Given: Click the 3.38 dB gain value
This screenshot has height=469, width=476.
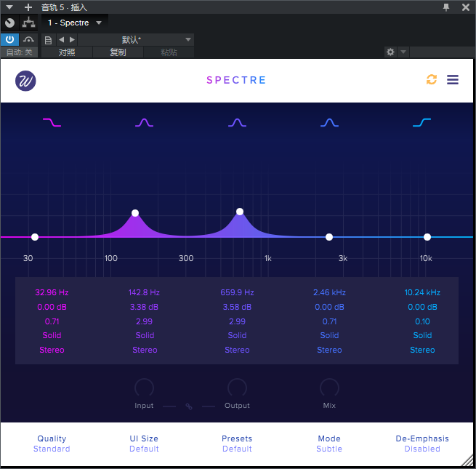Looking at the screenshot, I should (x=144, y=307).
